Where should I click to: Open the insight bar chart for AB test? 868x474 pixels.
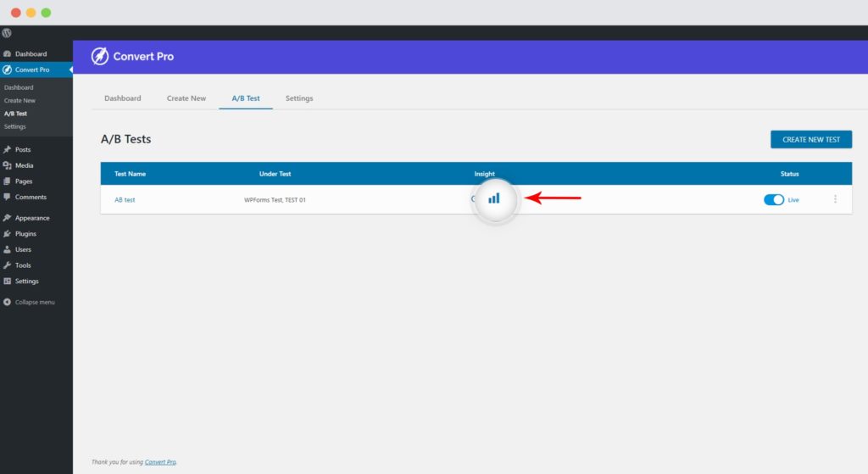tap(494, 198)
